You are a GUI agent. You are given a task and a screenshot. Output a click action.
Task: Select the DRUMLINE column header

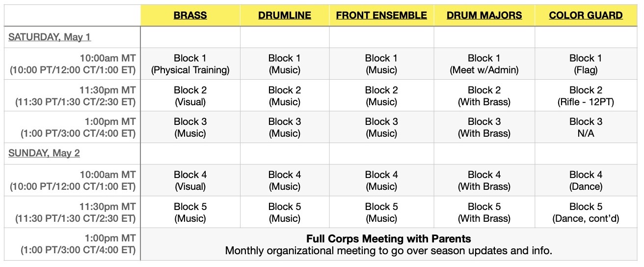point(284,15)
